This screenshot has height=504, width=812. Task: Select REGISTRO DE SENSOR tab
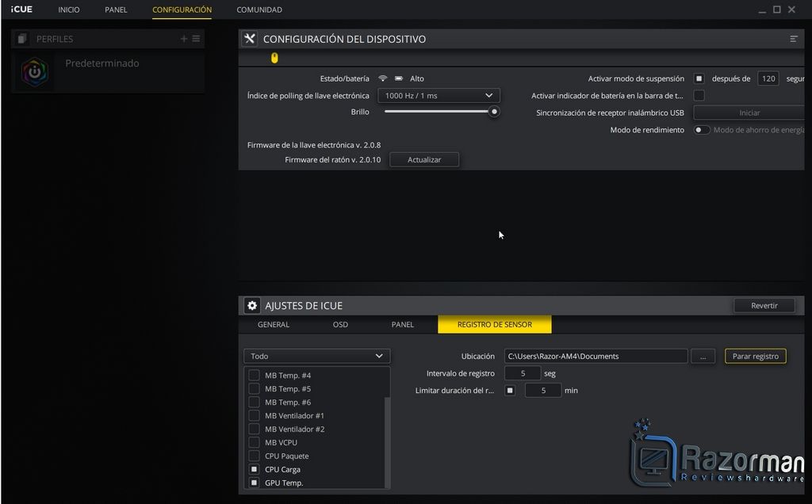tap(495, 324)
